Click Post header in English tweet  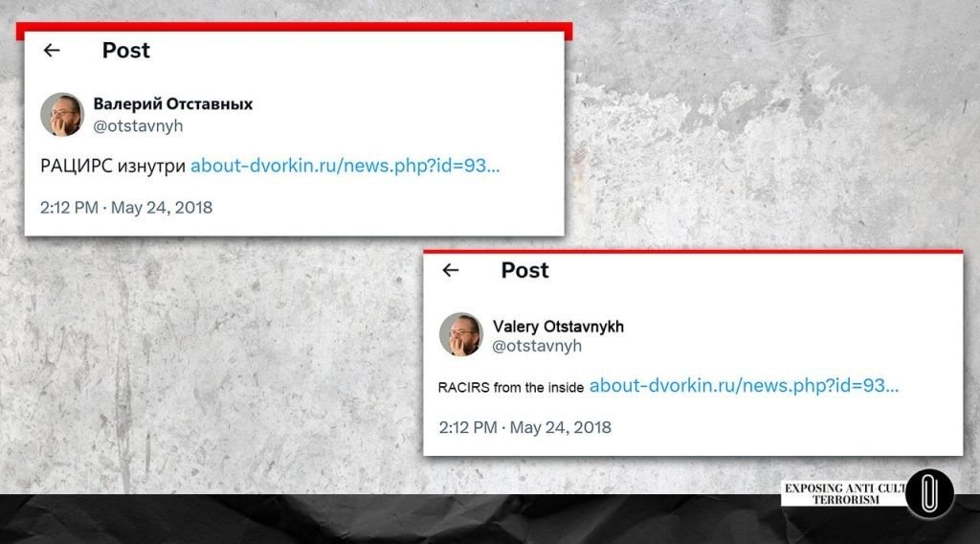pos(525,270)
